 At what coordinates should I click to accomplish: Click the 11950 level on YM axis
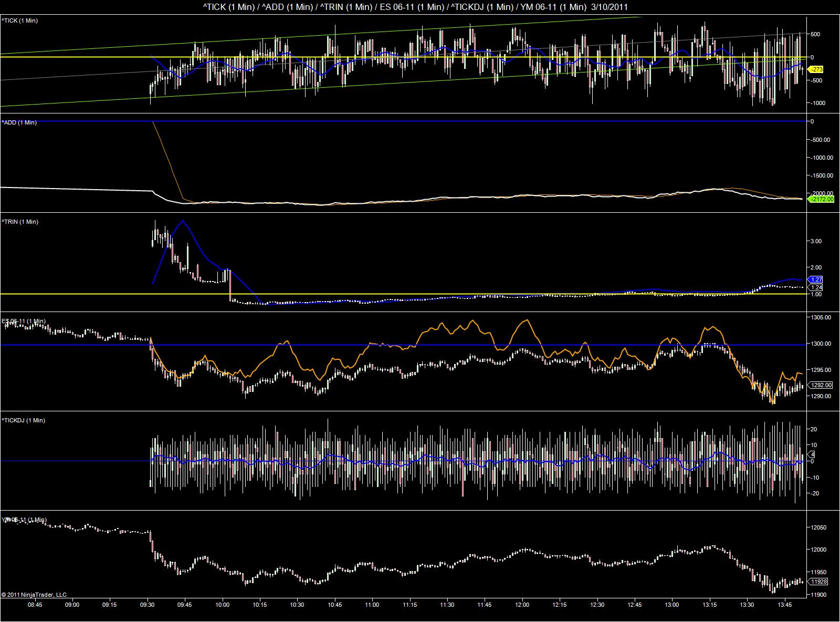[819, 573]
